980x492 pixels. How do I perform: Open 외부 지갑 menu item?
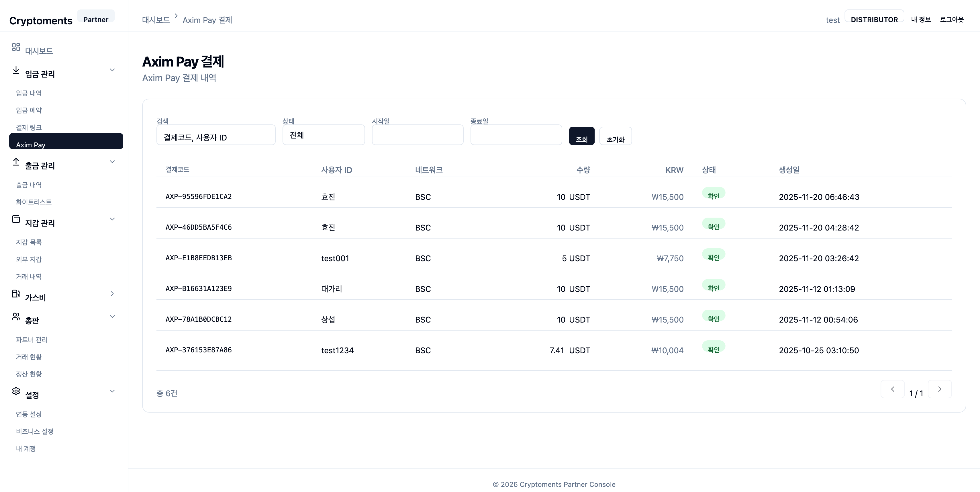29,259
